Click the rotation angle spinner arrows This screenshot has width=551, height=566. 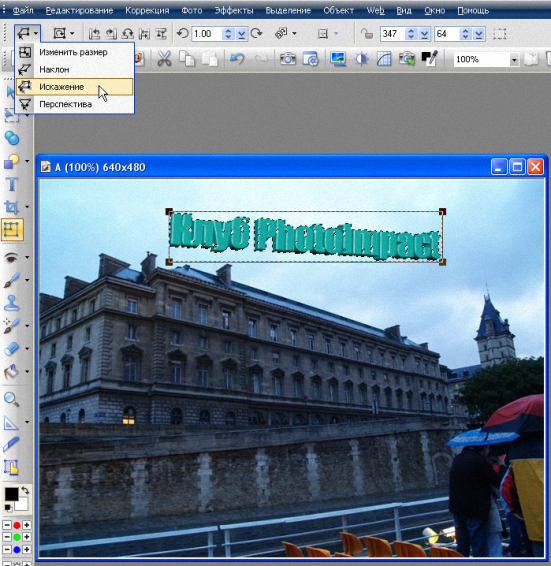228,34
